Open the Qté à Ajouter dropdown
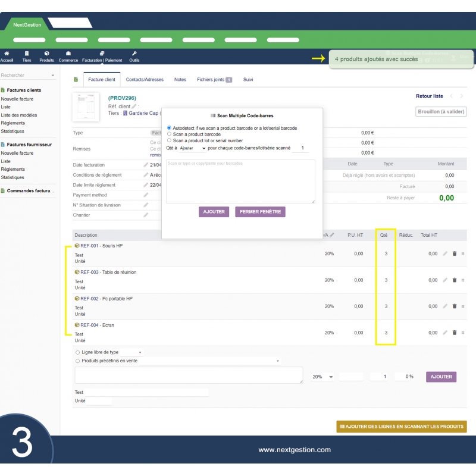Viewport: 476px width, 476px height. tap(192, 148)
